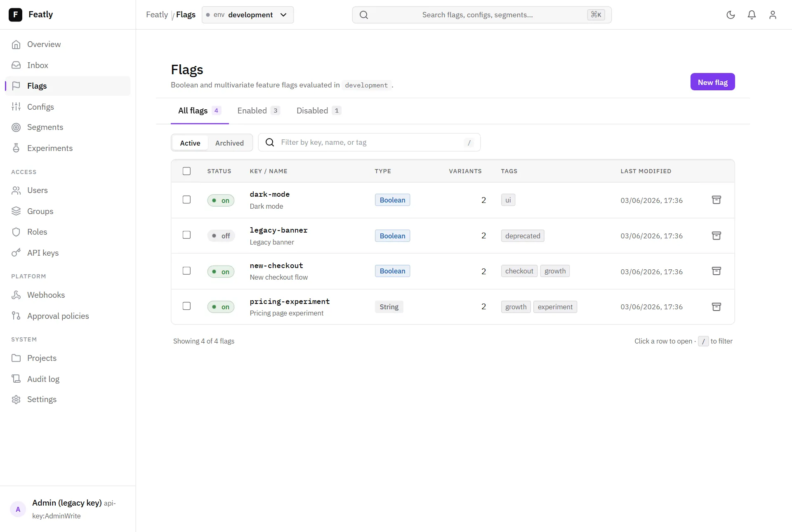Click the global search magnifier icon
This screenshot has height=532, width=792.
point(364,15)
